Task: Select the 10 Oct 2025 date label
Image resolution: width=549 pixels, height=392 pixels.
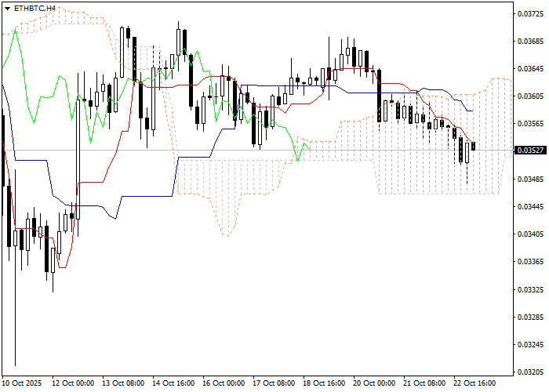Action: 24,383
